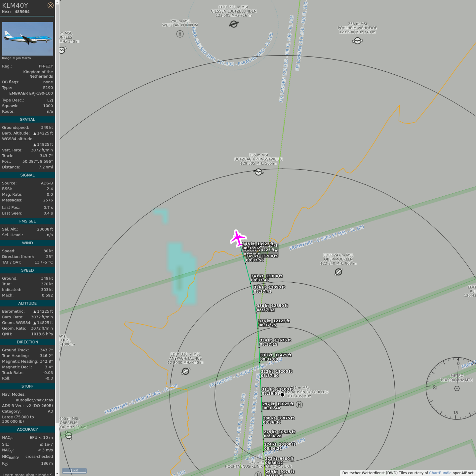This screenshot has height=476, width=476.
Task: Click the Butzbach-Pfingstweide glider site icon
Action: [x=258, y=172]
